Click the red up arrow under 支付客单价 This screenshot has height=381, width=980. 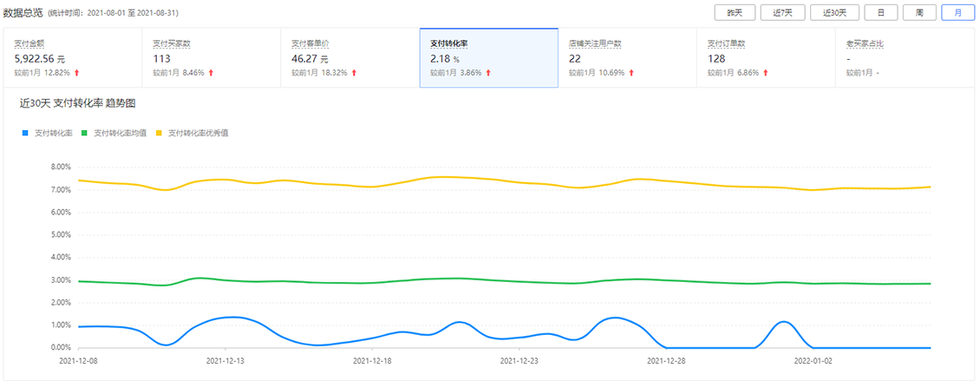354,73
